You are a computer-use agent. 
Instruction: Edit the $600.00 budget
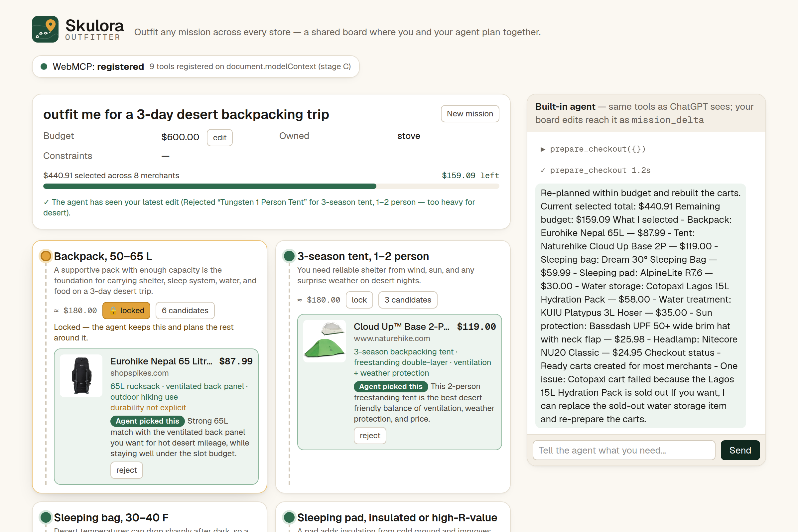219,137
